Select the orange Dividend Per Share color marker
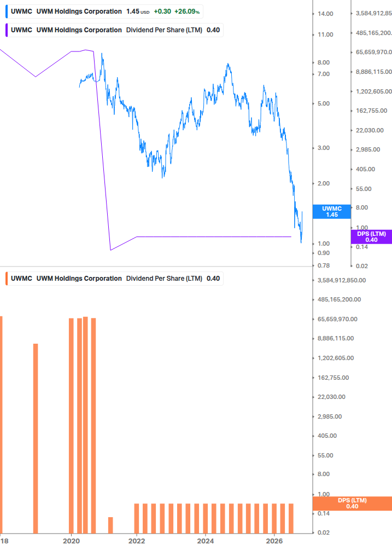 [x=7, y=279]
